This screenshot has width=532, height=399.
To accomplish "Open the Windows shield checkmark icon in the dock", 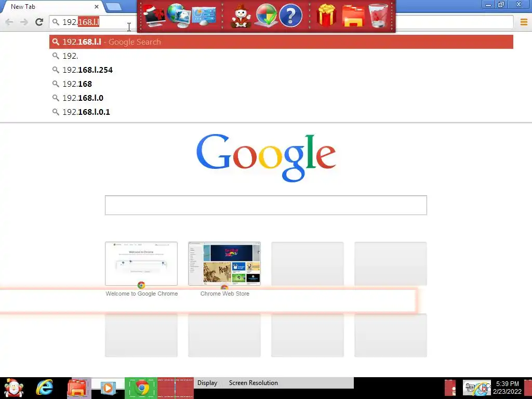I will (266, 15).
